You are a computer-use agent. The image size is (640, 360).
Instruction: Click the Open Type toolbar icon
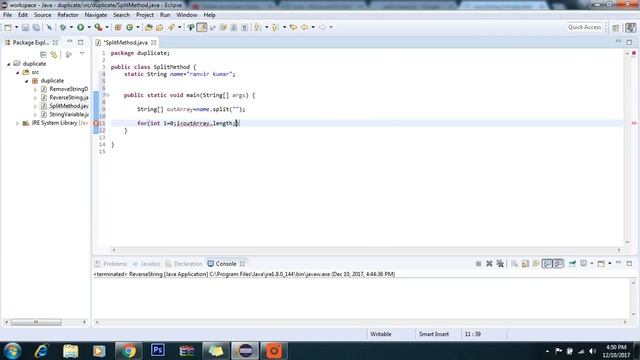[149, 27]
